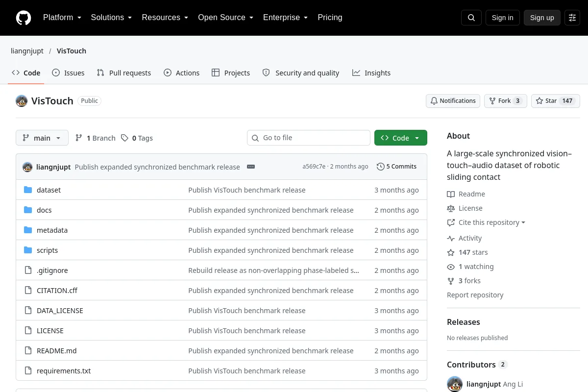The image size is (588, 392).
Task: Click the requirements.txt file icon
Action: (x=28, y=371)
